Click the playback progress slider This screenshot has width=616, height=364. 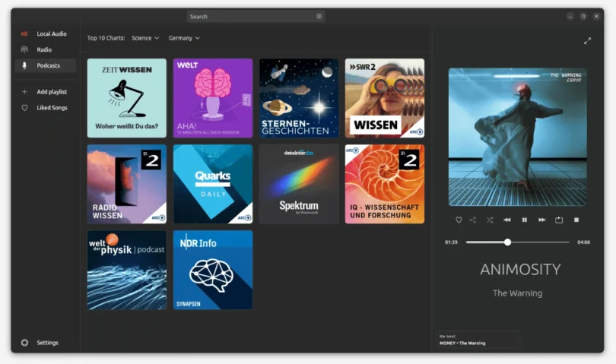tap(517, 242)
